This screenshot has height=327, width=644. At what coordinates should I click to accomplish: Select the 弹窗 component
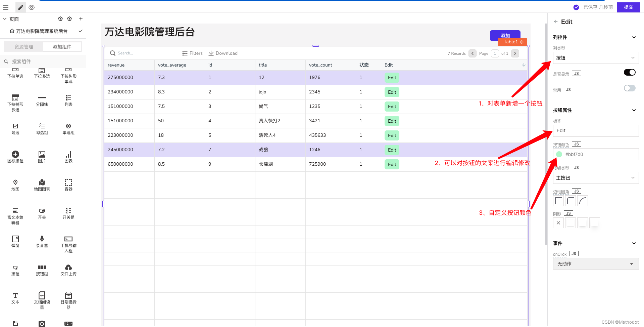click(x=15, y=242)
